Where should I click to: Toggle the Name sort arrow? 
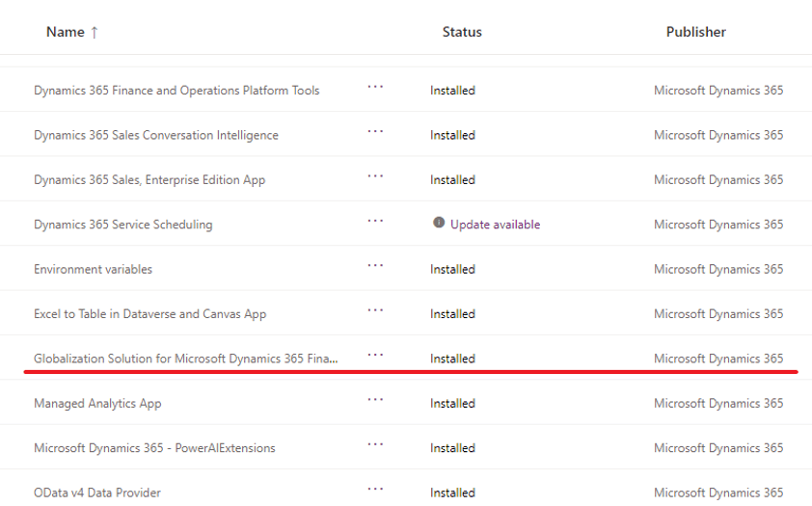(95, 33)
